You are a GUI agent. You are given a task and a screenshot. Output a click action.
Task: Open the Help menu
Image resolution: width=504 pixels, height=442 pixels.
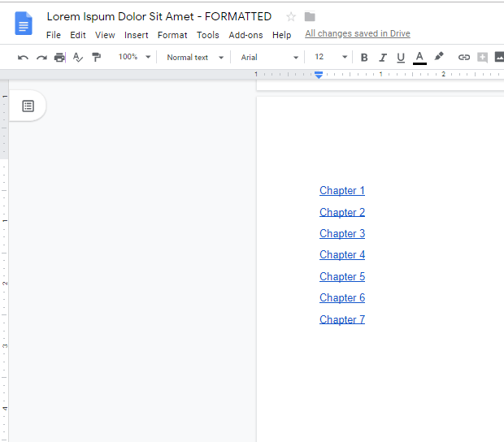[281, 35]
